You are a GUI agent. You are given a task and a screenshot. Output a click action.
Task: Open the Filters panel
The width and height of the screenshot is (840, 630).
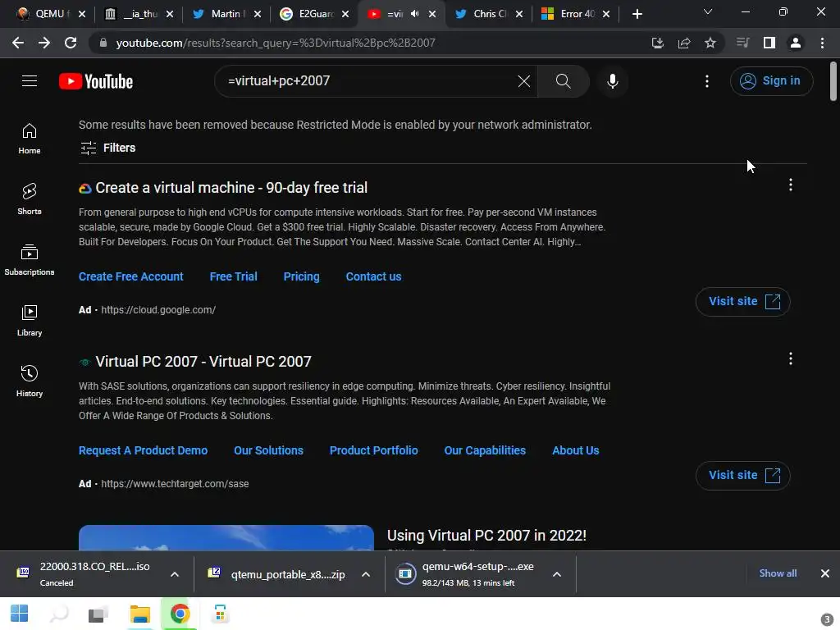click(107, 148)
